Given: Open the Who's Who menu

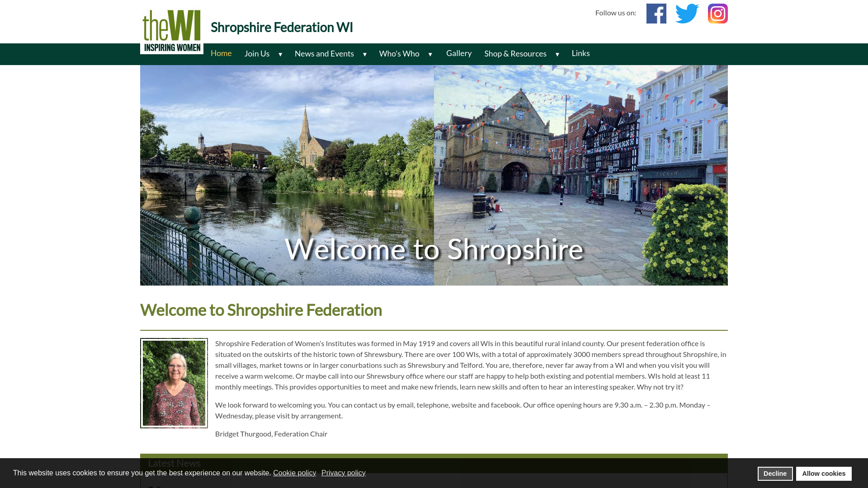Looking at the screenshot, I should coord(399,54).
